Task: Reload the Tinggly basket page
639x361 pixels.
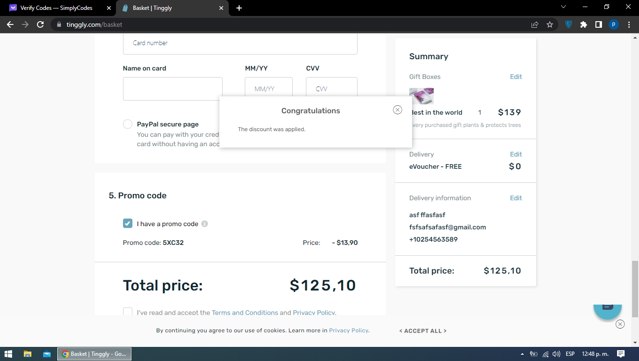Action: pos(40,24)
